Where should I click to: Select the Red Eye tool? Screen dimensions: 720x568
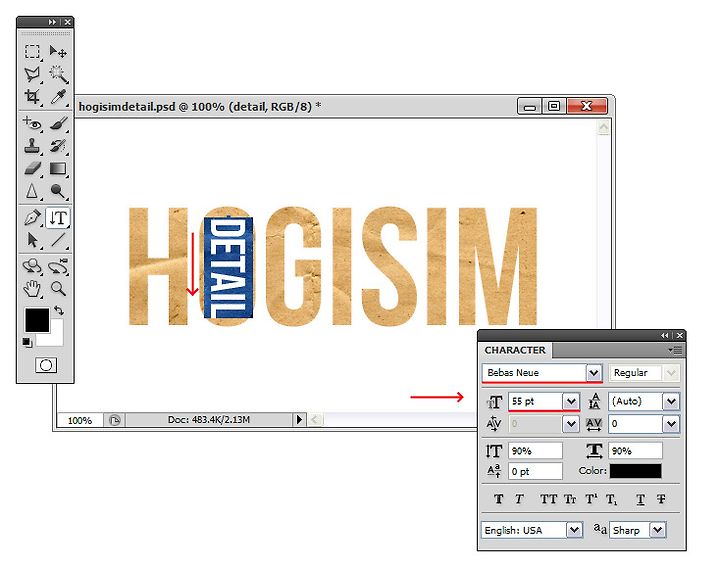coord(32,123)
